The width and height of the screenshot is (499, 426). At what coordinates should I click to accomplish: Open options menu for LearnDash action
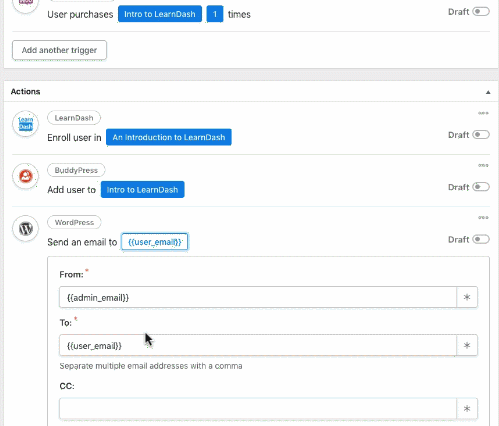(x=483, y=113)
